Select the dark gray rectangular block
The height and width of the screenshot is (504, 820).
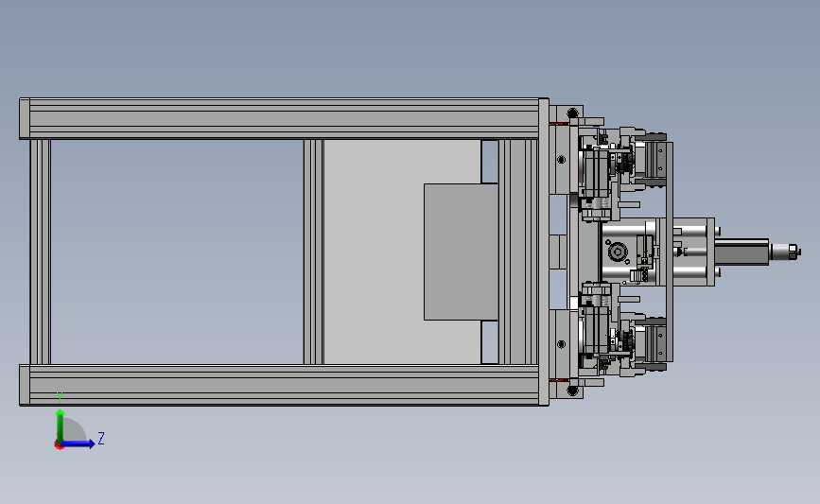coord(461,252)
